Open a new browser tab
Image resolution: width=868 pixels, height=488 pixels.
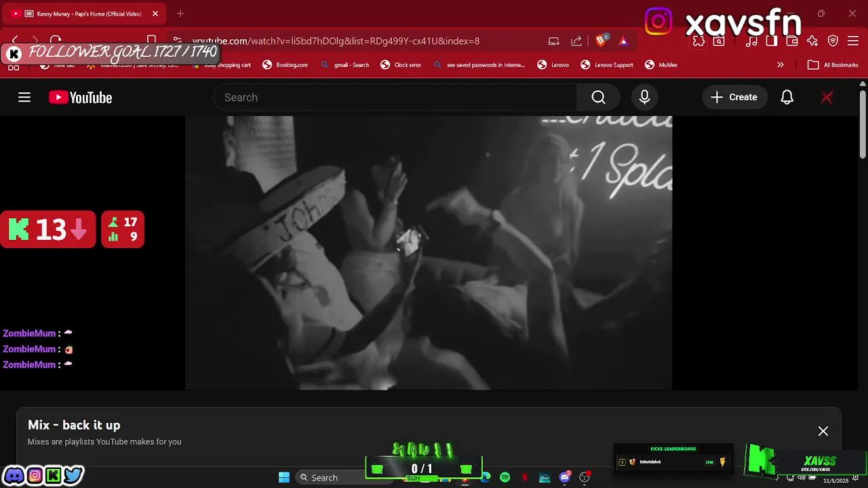click(x=180, y=14)
